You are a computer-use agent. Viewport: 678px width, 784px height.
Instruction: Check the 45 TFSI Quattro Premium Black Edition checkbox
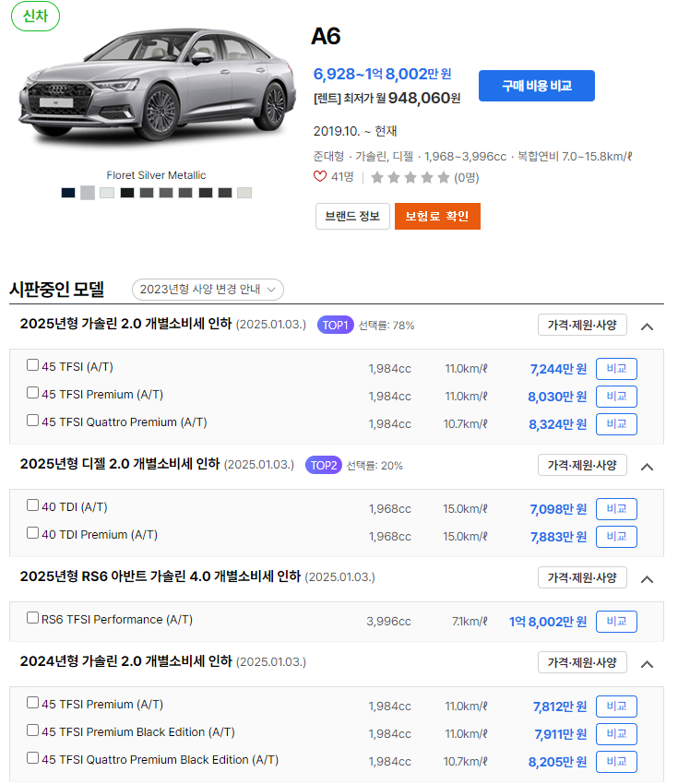coord(33,757)
